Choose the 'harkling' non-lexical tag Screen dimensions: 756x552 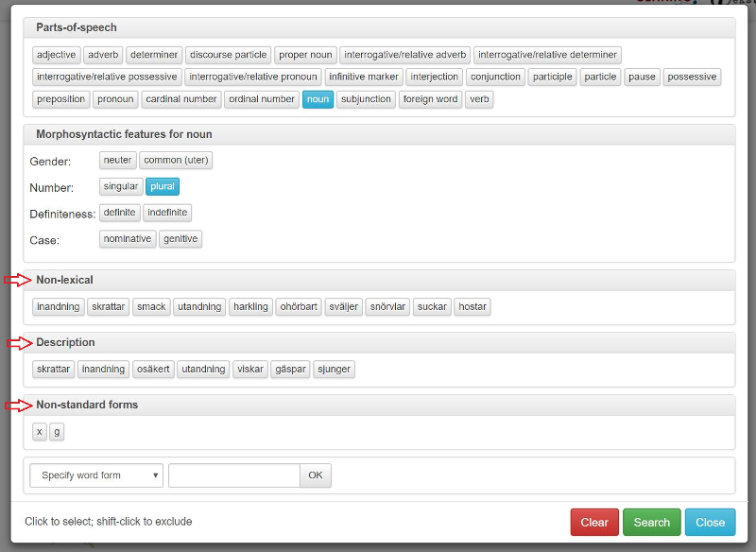click(x=251, y=306)
